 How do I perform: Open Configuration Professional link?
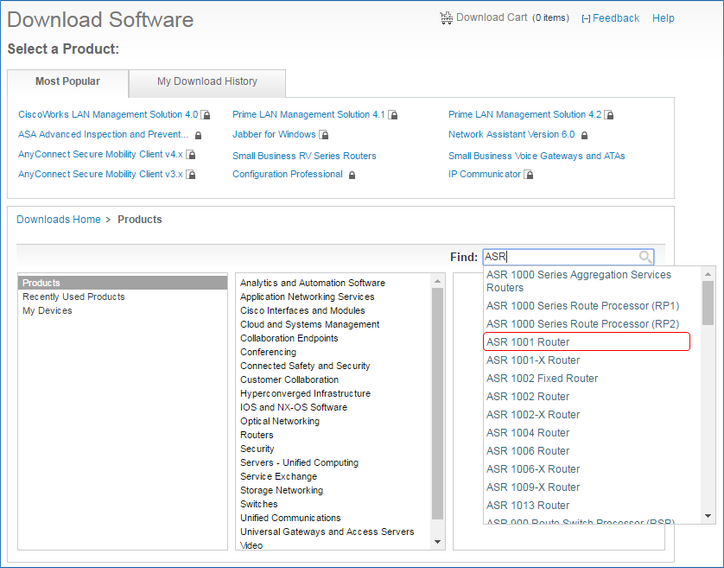(x=287, y=174)
